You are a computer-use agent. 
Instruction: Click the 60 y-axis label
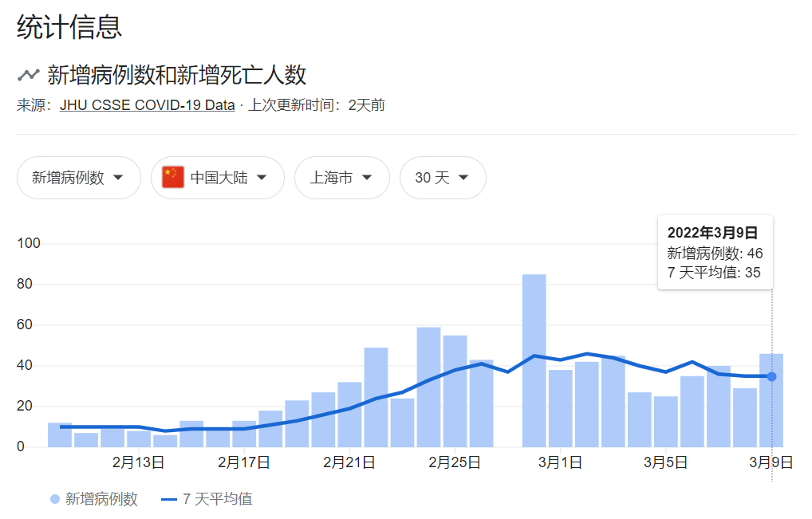[25, 324]
